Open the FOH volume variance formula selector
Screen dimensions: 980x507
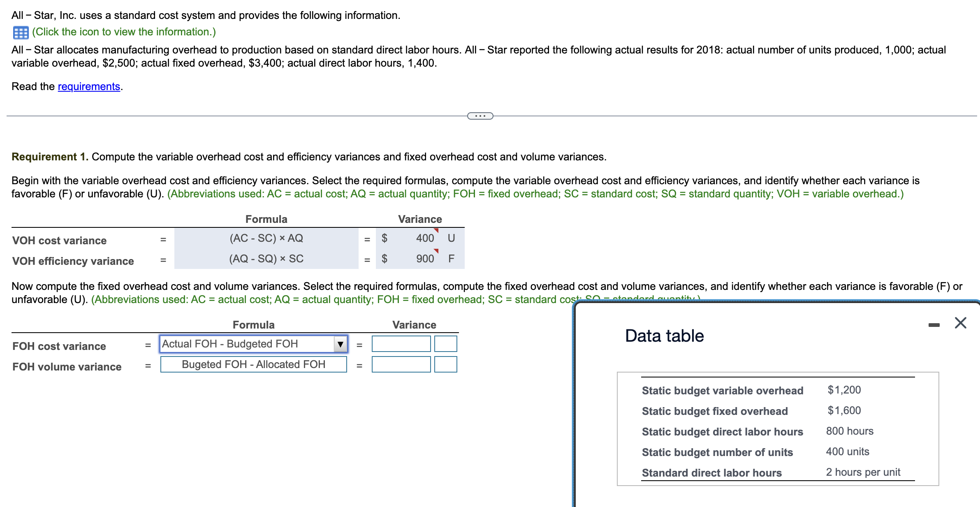point(253,364)
